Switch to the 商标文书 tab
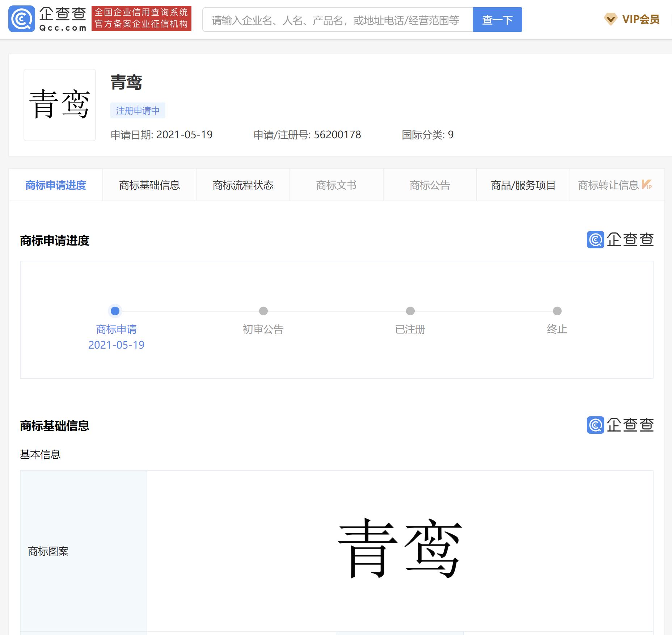The image size is (672, 635). 336,185
